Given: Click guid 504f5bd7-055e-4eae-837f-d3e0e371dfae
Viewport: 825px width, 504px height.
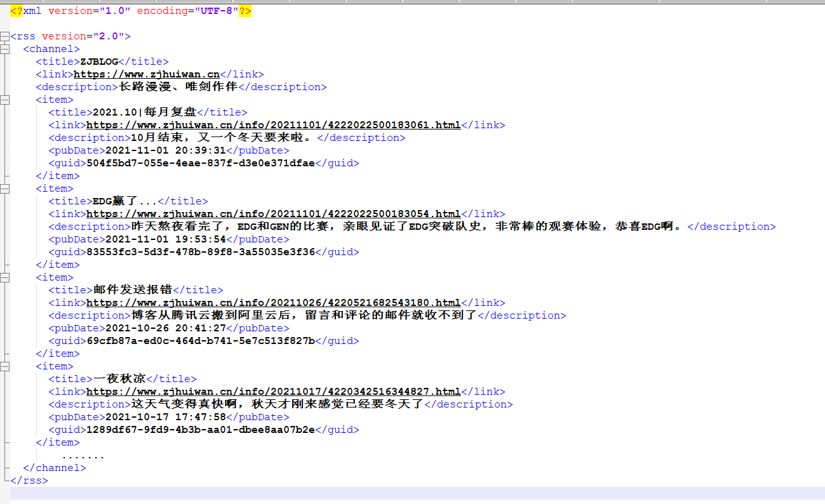Looking at the screenshot, I should tap(201, 163).
